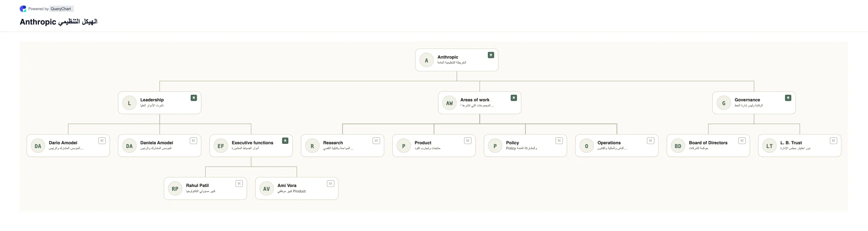Image resolution: width=868 pixels, height=231 pixels.
Task: Click the A avatar on Anthropic card
Action: [x=426, y=60]
